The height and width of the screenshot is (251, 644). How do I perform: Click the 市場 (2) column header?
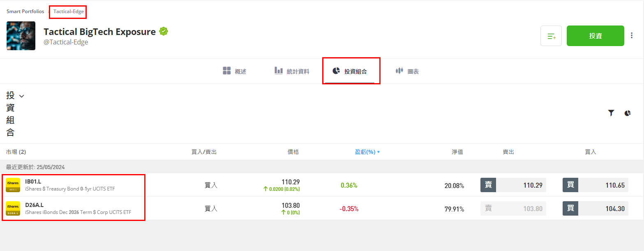click(x=16, y=152)
